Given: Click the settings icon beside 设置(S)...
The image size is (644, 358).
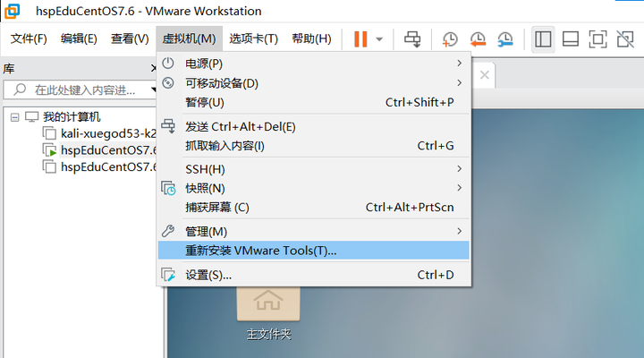Looking at the screenshot, I should point(168,275).
